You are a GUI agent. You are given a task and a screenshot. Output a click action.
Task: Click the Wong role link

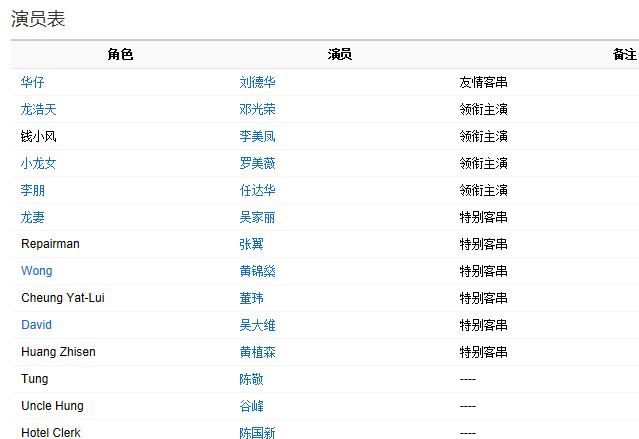point(37,271)
